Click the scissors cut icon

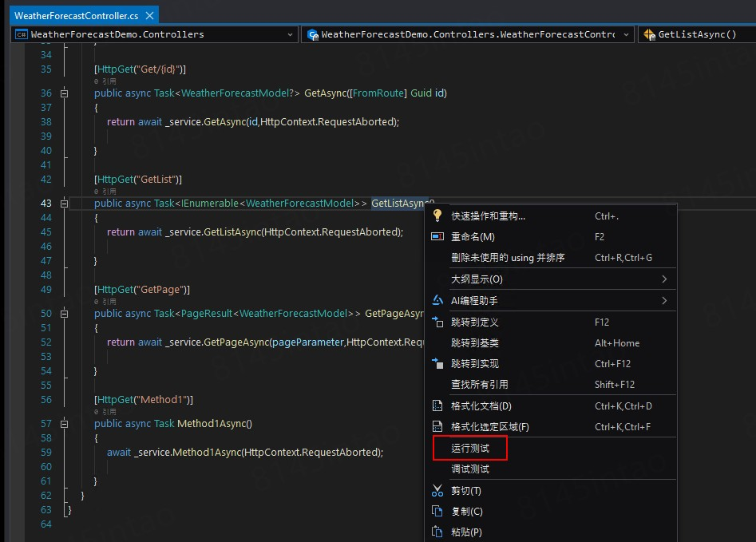(437, 490)
